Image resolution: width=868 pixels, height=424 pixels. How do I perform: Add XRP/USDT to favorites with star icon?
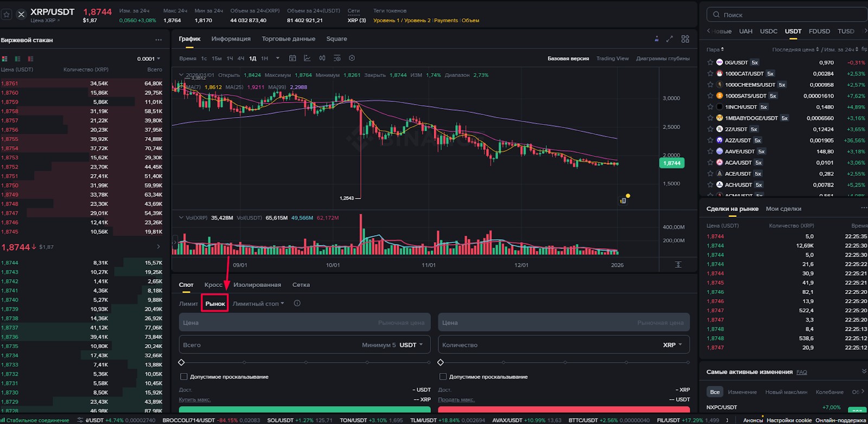pyautogui.click(x=7, y=15)
